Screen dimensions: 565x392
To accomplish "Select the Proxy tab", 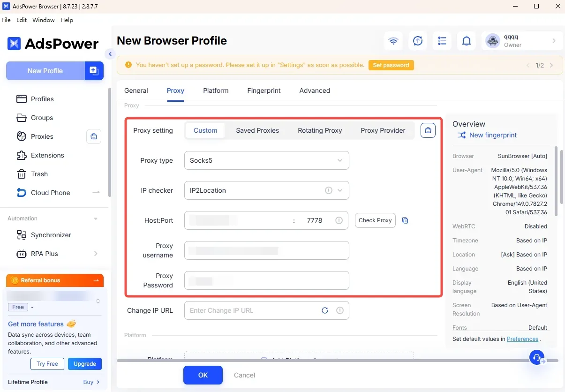I will [175, 90].
